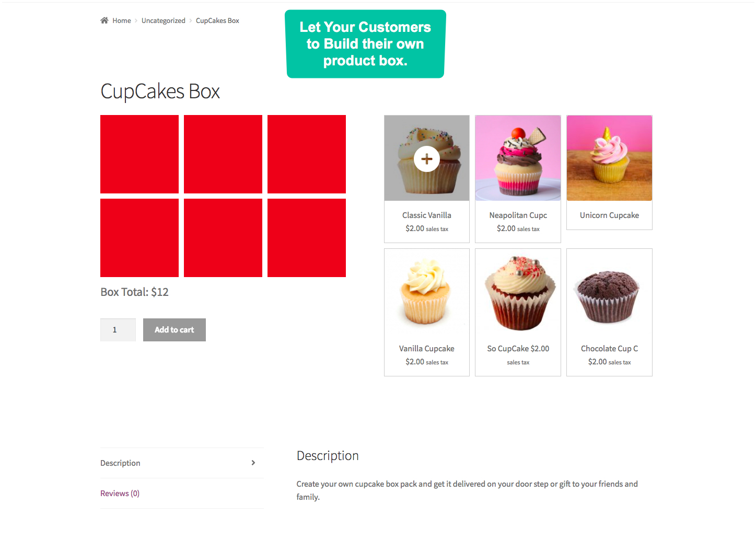Click the first empty red box slot
756x539 pixels.
tap(139, 154)
